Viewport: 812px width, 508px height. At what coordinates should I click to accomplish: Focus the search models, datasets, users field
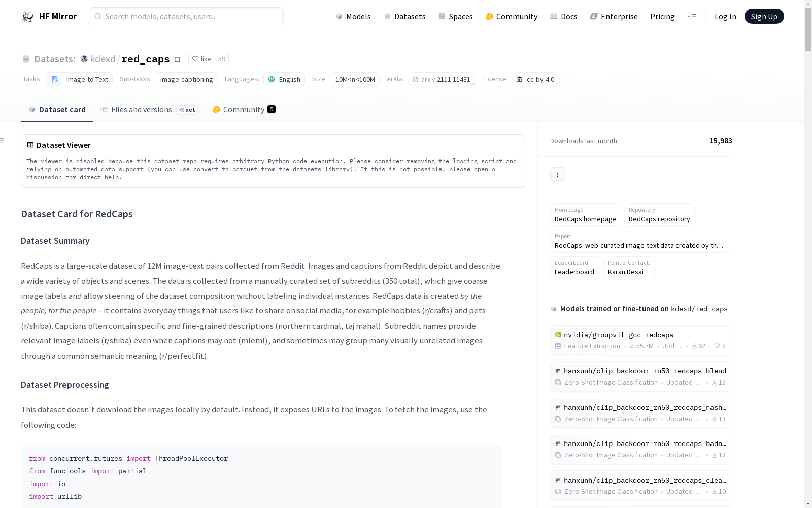(x=186, y=16)
